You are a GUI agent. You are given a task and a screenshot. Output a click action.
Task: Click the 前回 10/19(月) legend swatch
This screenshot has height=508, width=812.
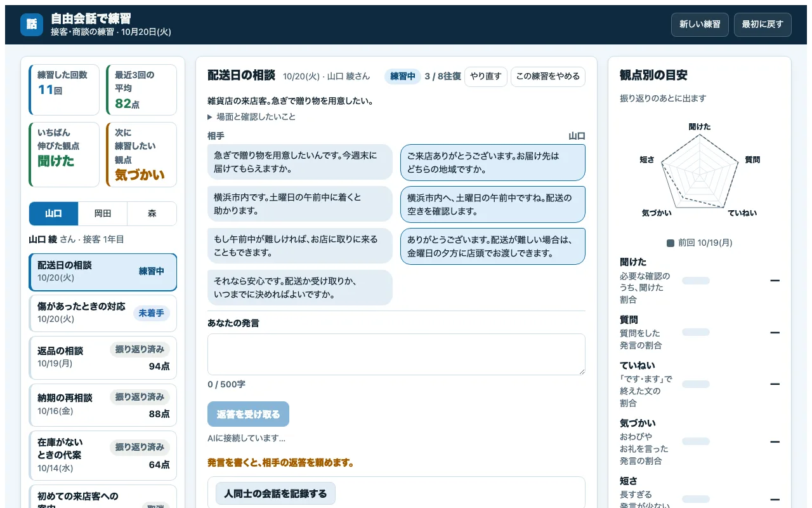coord(671,243)
